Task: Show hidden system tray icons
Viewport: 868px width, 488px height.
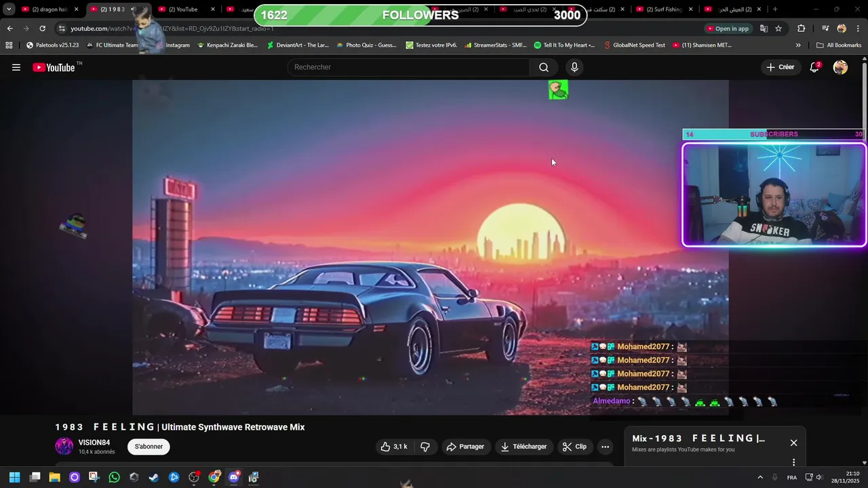Action: tap(760, 477)
